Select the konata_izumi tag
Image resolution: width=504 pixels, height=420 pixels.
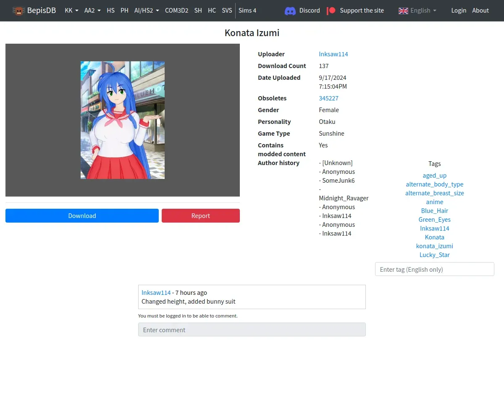coord(435,246)
